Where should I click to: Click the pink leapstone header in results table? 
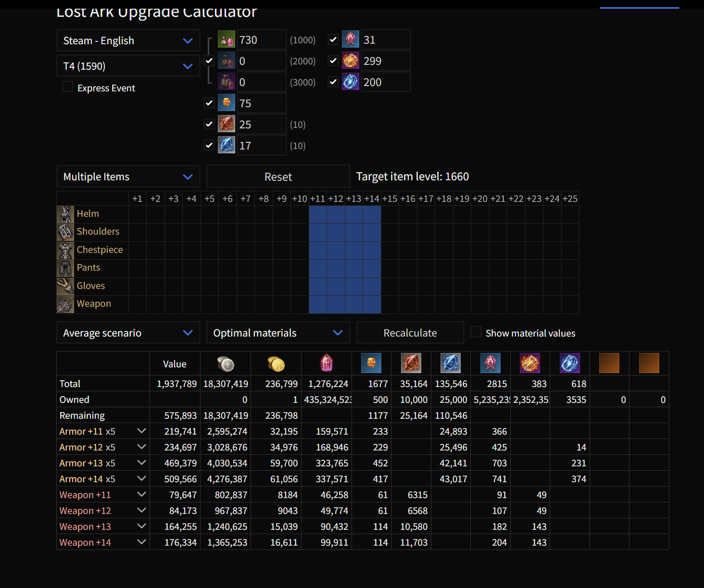click(x=490, y=363)
